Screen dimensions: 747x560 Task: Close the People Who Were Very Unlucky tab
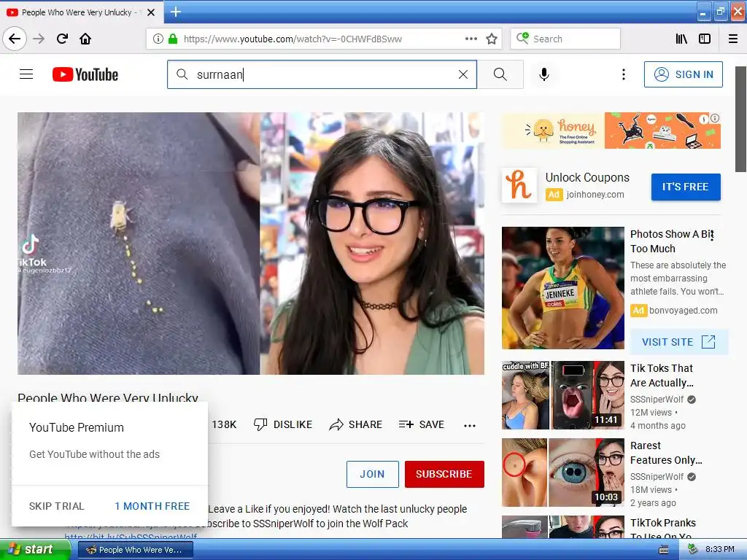(151, 12)
